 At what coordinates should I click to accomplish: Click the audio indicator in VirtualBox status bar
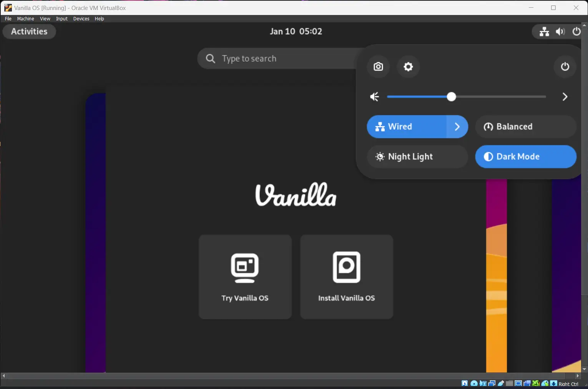pyautogui.click(x=483, y=384)
